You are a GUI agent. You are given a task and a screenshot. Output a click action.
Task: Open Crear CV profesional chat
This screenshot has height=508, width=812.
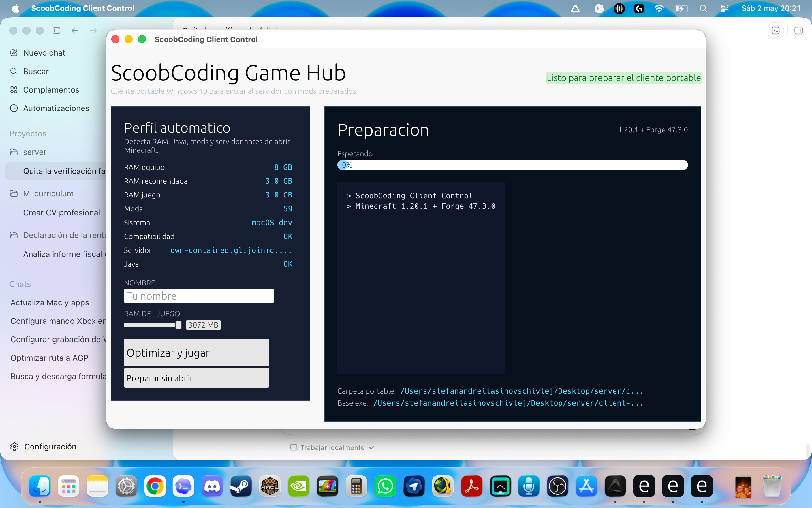tap(61, 213)
